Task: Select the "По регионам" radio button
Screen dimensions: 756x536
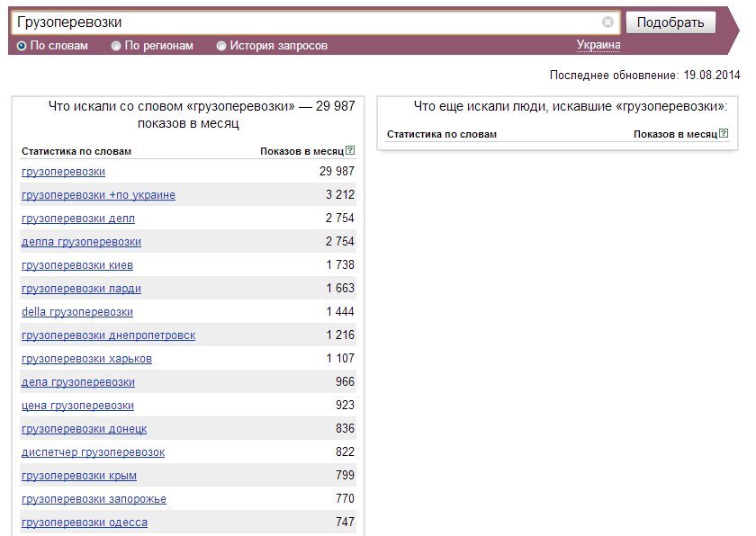Action: click(116, 46)
